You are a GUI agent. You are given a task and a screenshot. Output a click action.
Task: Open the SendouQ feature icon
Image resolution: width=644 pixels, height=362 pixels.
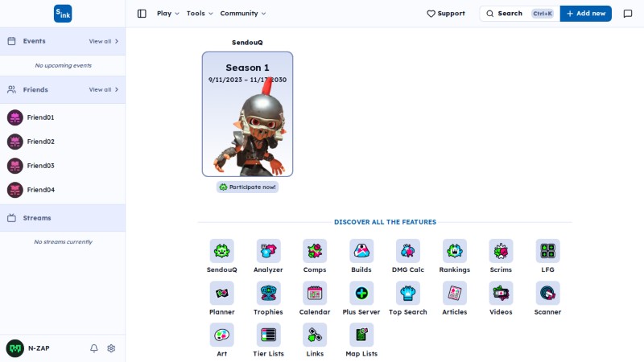(222, 251)
